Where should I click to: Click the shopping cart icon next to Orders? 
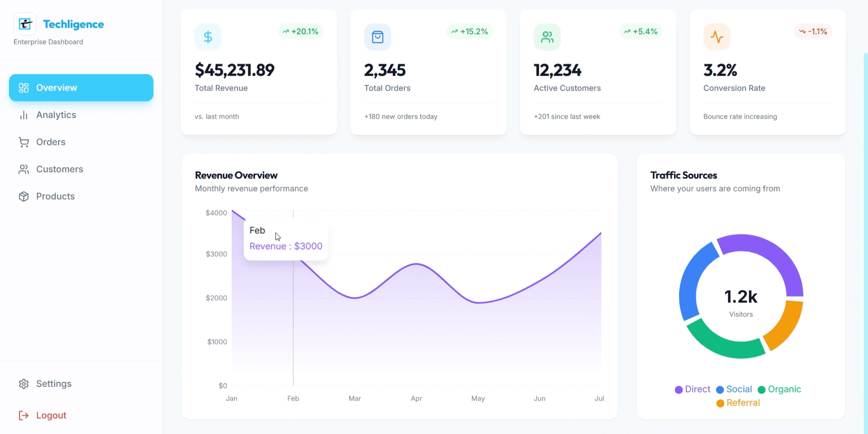click(24, 142)
